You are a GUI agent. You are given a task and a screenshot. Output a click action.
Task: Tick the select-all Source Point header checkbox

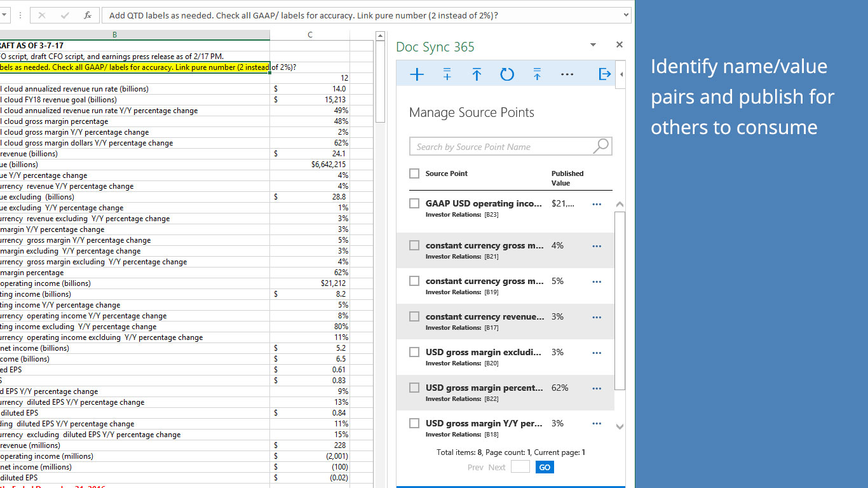pyautogui.click(x=414, y=173)
